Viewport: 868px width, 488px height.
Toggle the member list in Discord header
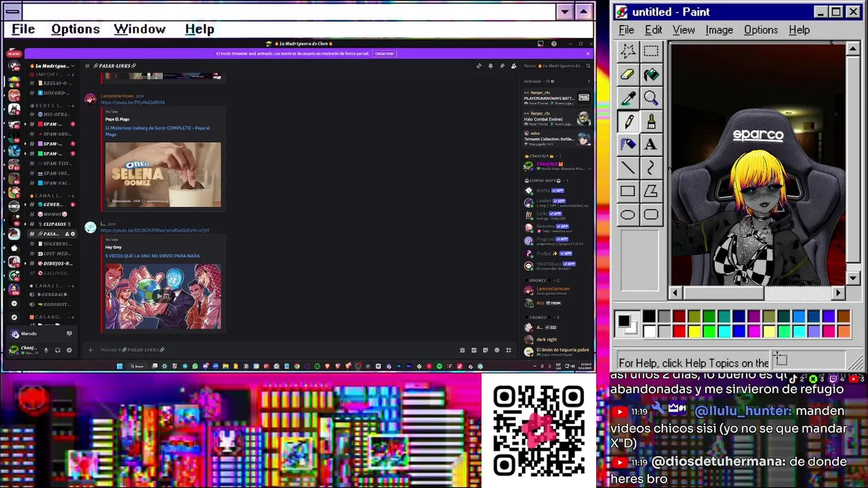pos(513,66)
